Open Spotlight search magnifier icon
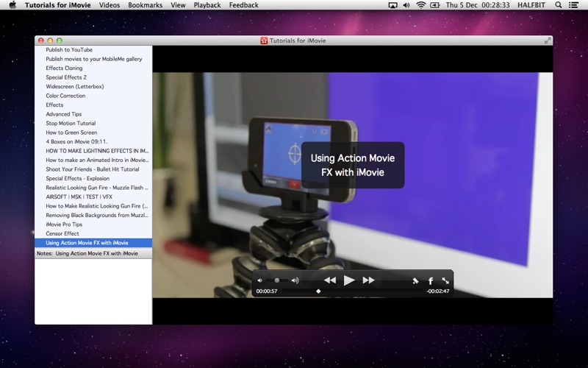This screenshot has height=368, width=588. 559,5
